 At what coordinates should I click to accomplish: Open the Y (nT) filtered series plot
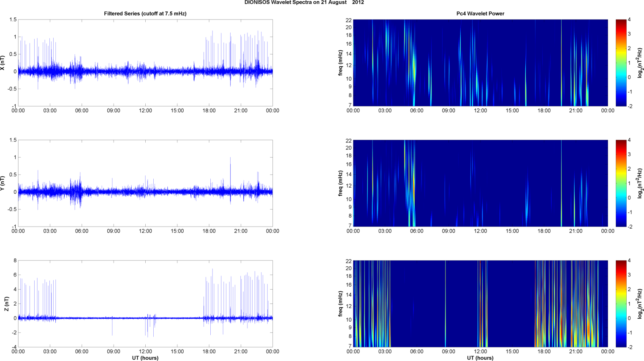[145, 183]
